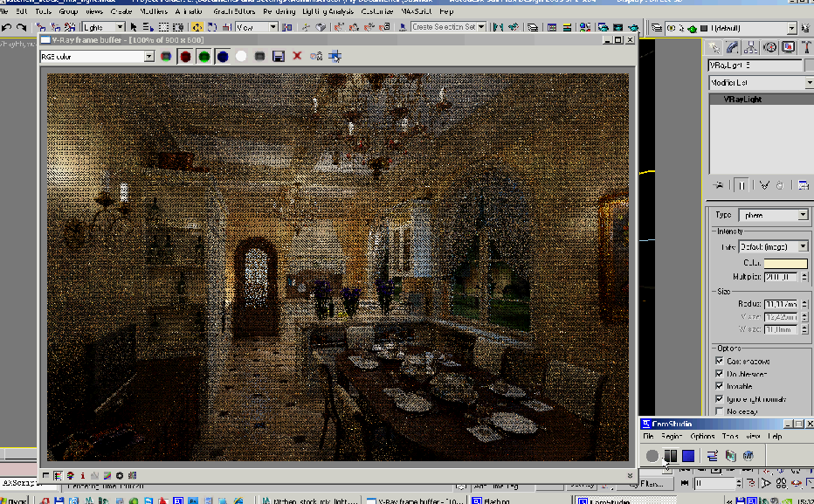Open the Hierarchy panel tab

[750, 48]
